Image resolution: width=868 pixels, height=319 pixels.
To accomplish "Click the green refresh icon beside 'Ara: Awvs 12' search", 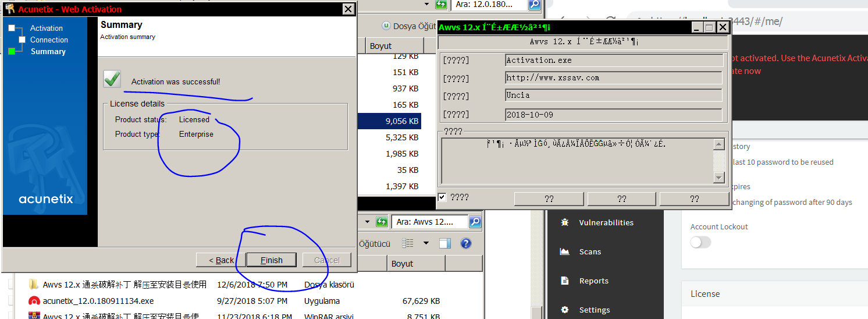I will [382, 222].
